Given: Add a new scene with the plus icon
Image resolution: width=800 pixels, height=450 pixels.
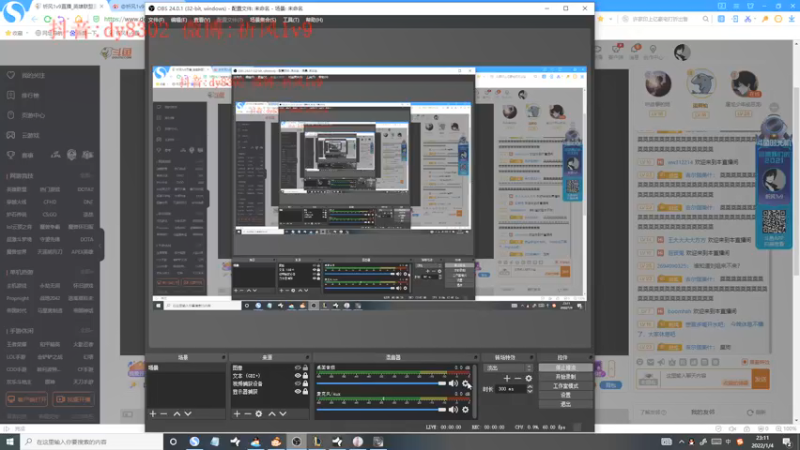Looking at the screenshot, I should click(x=153, y=414).
